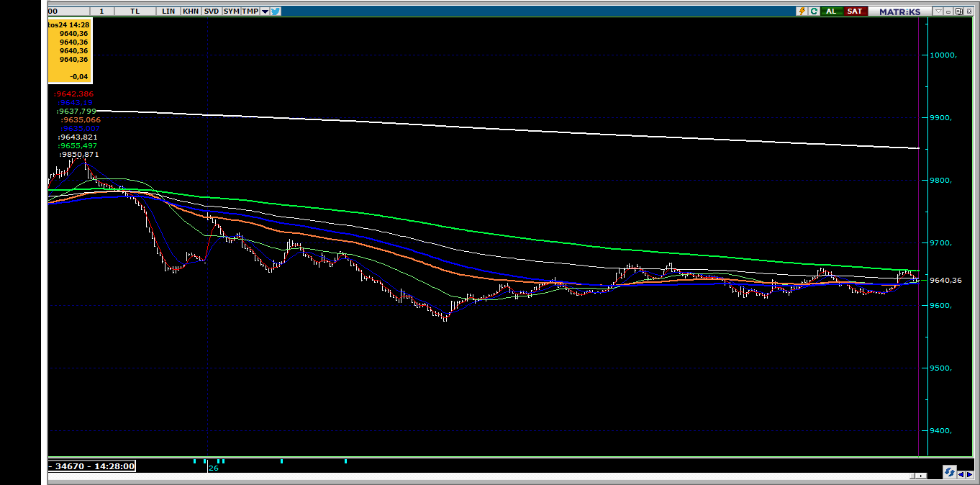Click the 10000 price axis label
This screenshot has width=980, height=485.
click(x=943, y=55)
